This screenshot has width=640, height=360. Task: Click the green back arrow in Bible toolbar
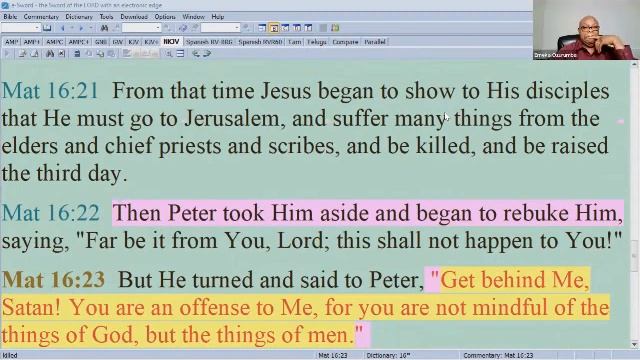(196, 53)
